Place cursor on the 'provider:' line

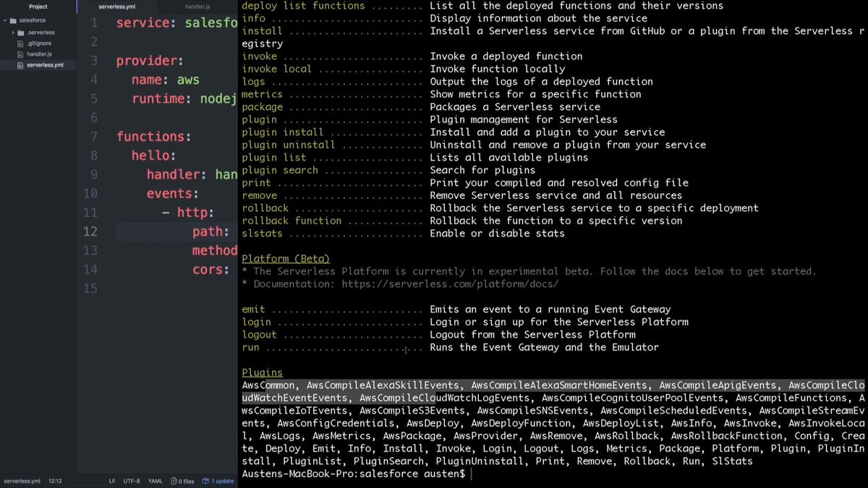(x=150, y=61)
